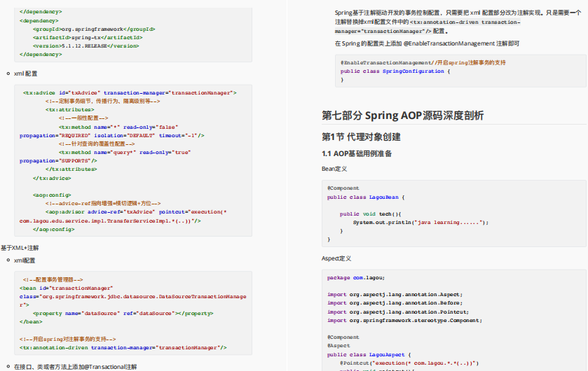Click the 'public class SpringConfiguration {' line
This screenshot has width=588, height=371.
[x=395, y=71]
